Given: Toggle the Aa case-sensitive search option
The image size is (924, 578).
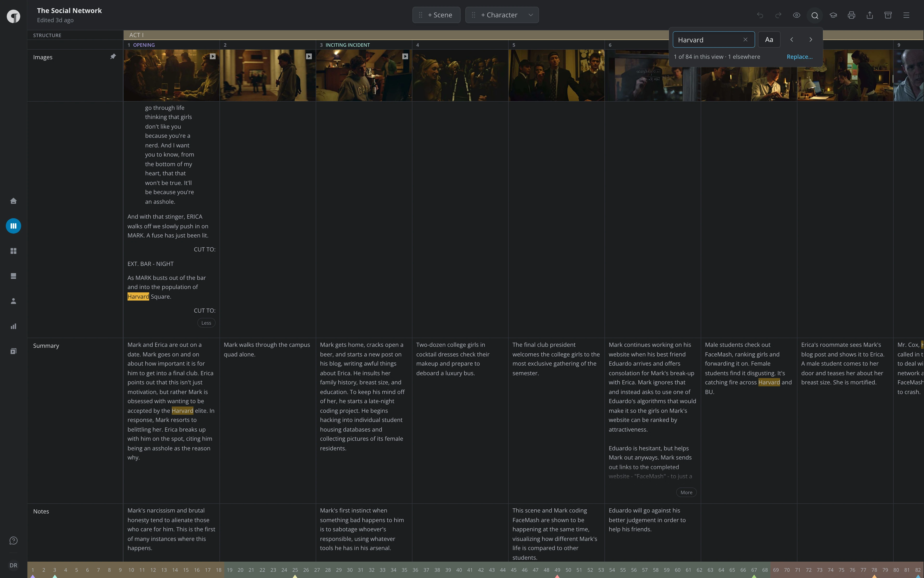Looking at the screenshot, I should 769,40.
